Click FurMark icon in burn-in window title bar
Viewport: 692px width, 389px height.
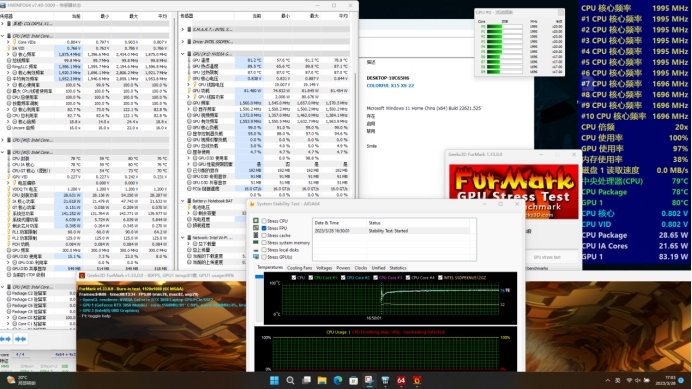[82, 275]
